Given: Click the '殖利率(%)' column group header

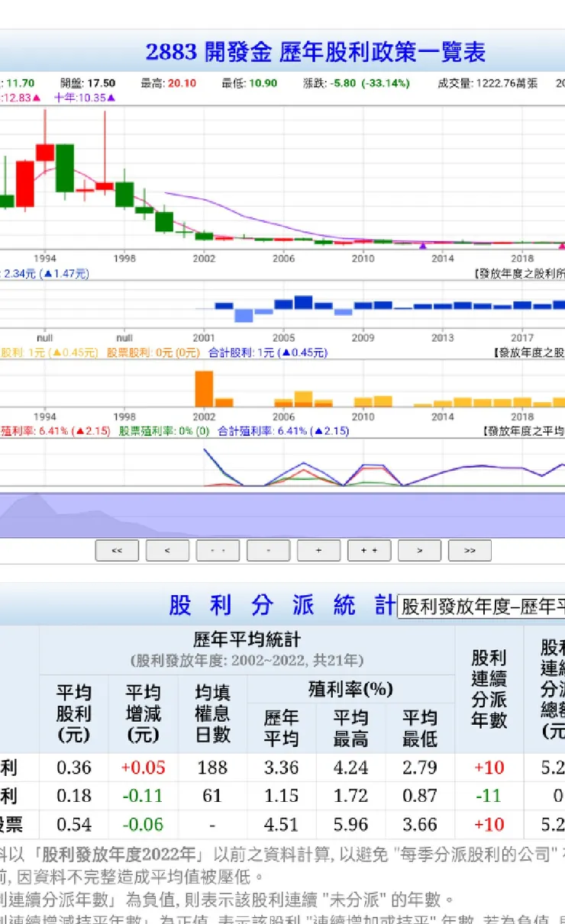Looking at the screenshot, I should 350,689.
